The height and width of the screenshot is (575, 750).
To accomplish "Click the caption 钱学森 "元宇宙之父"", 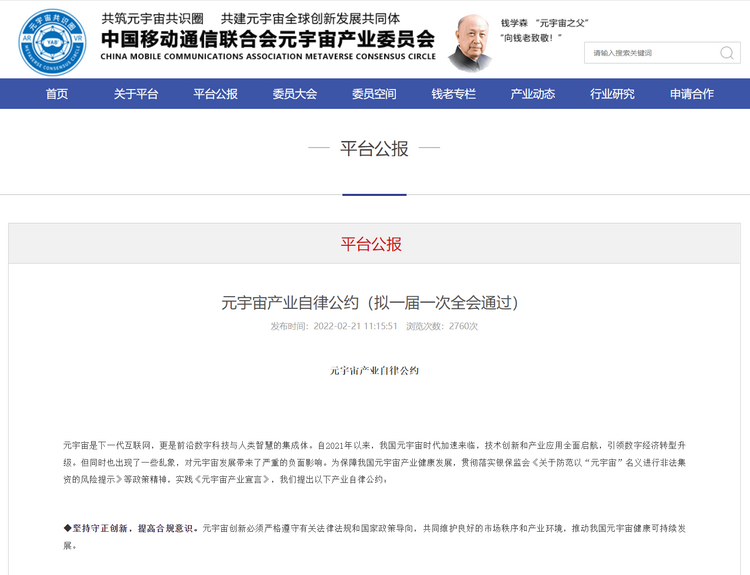I will (544, 23).
